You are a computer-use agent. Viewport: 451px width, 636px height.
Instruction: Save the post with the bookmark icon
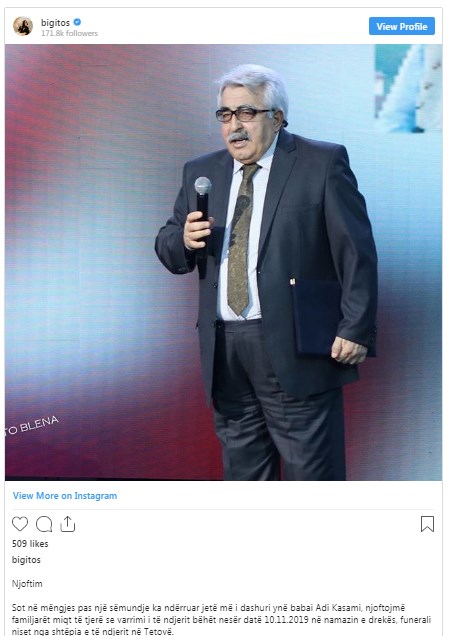click(427, 524)
